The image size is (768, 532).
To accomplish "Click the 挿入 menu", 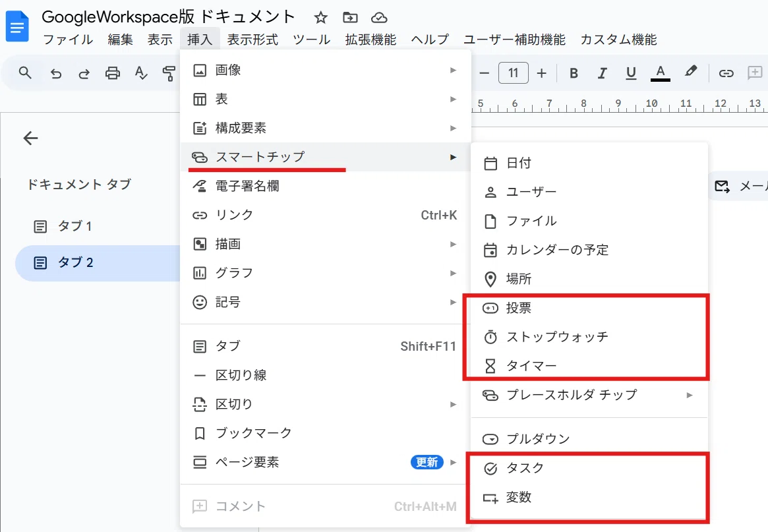I will coord(200,40).
